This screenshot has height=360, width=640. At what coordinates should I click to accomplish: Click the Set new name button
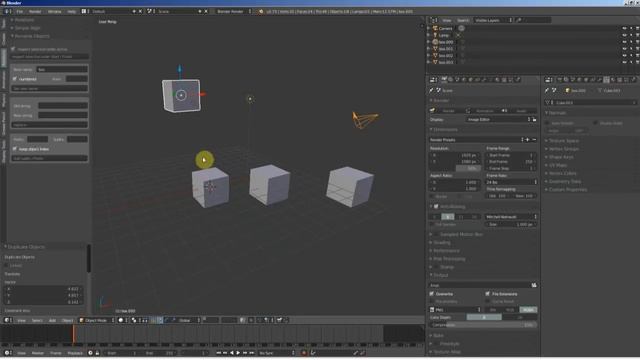(49, 88)
